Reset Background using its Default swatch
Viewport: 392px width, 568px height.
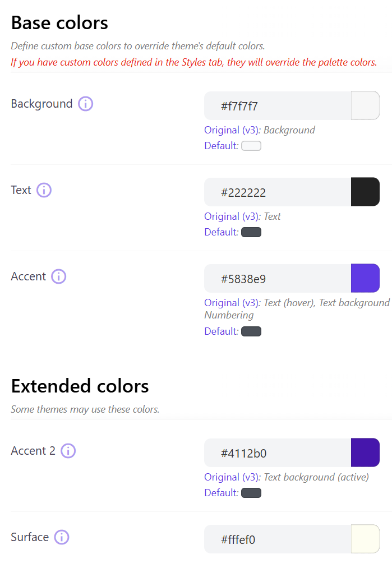tap(251, 146)
